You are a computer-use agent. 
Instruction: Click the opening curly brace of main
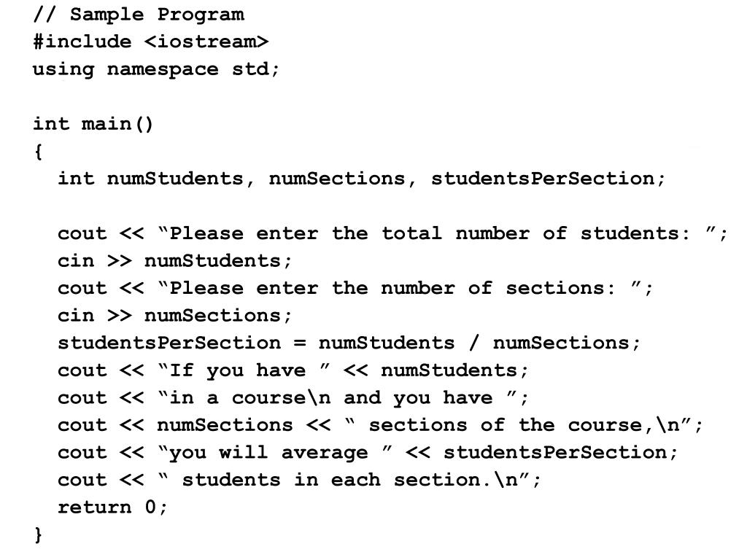click(x=38, y=152)
